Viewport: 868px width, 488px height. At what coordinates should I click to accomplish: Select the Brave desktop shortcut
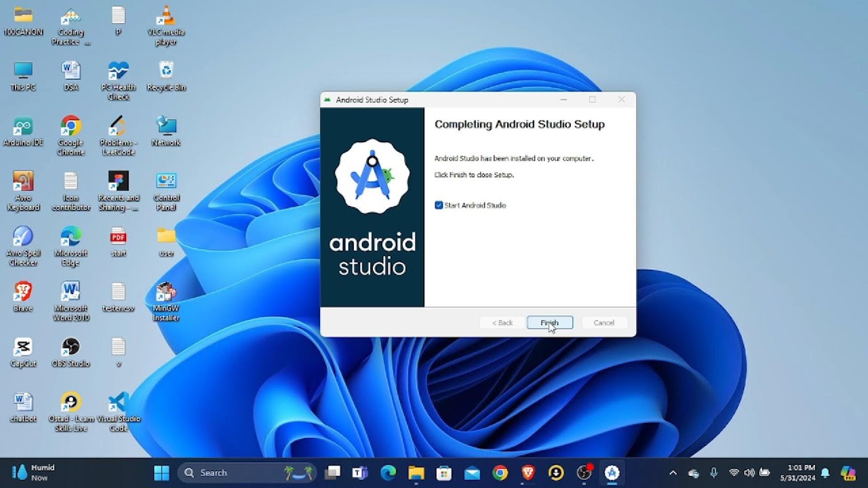pyautogui.click(x=24, y=297)
